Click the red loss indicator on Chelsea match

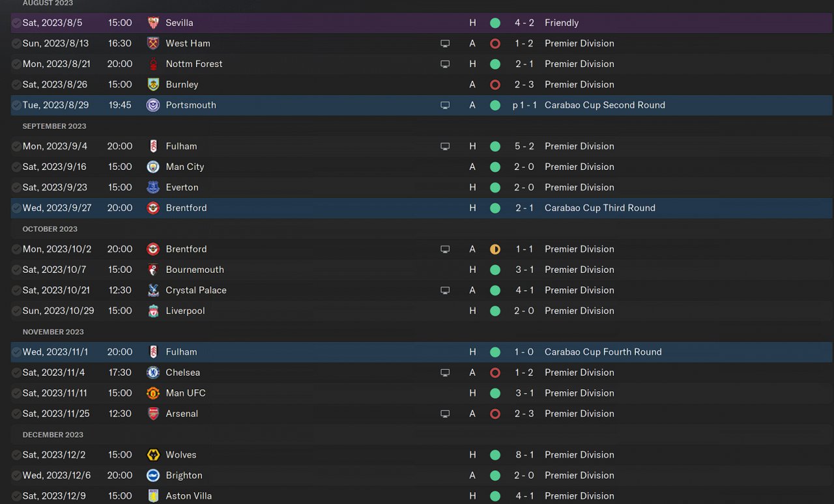point(495,372)
